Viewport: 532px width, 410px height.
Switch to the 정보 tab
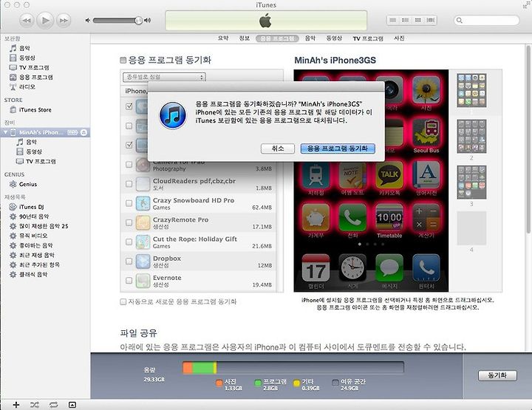click(245, 38)
